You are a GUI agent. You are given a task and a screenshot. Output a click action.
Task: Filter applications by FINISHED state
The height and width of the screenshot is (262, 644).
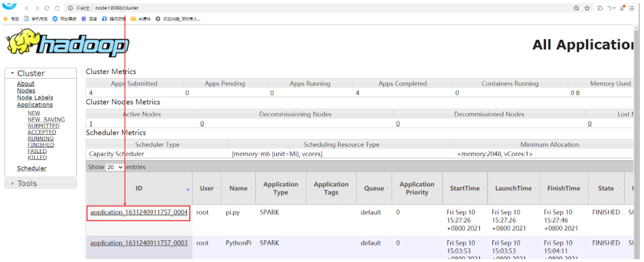[40, 145]
